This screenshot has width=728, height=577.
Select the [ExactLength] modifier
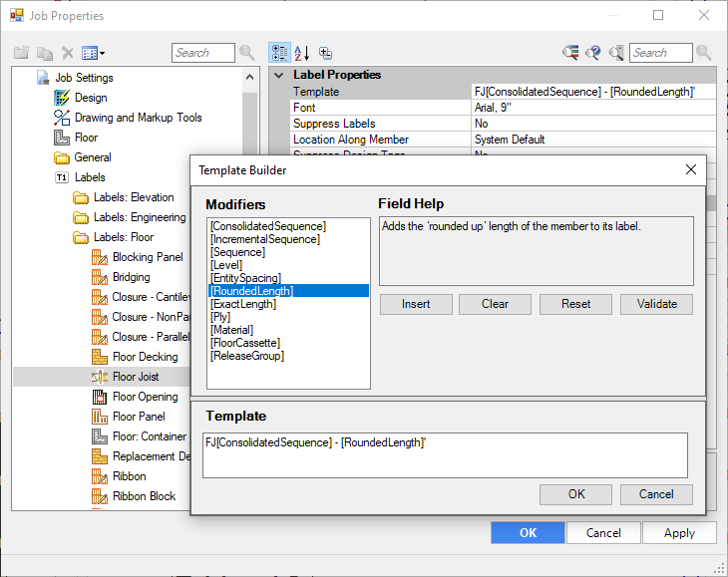(243, 304)
